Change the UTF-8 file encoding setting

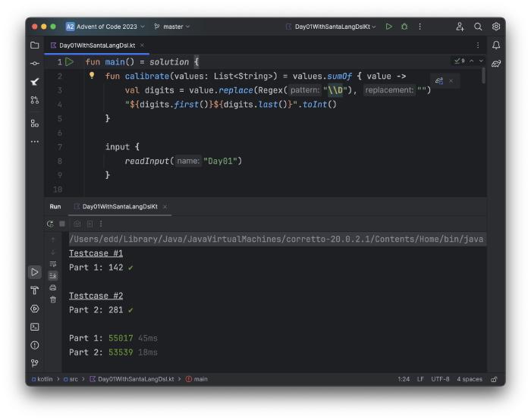pyautogui.click(x=440, y=379)
